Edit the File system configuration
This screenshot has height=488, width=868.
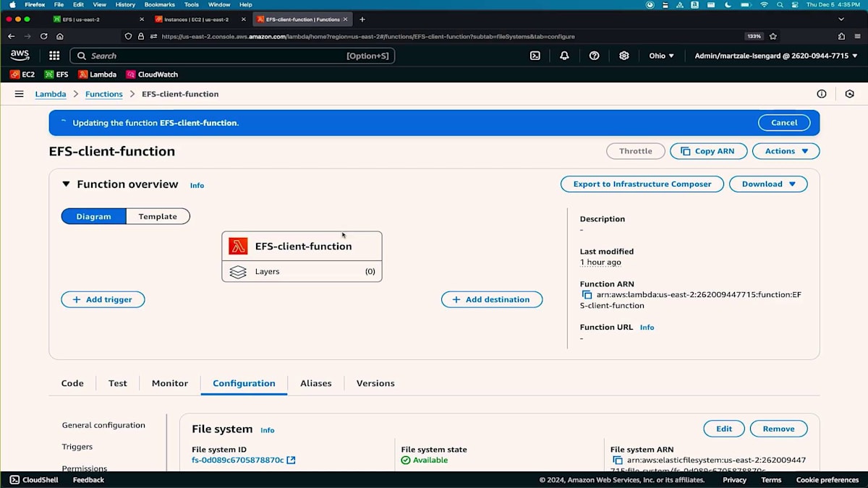(x=724, y=429)
